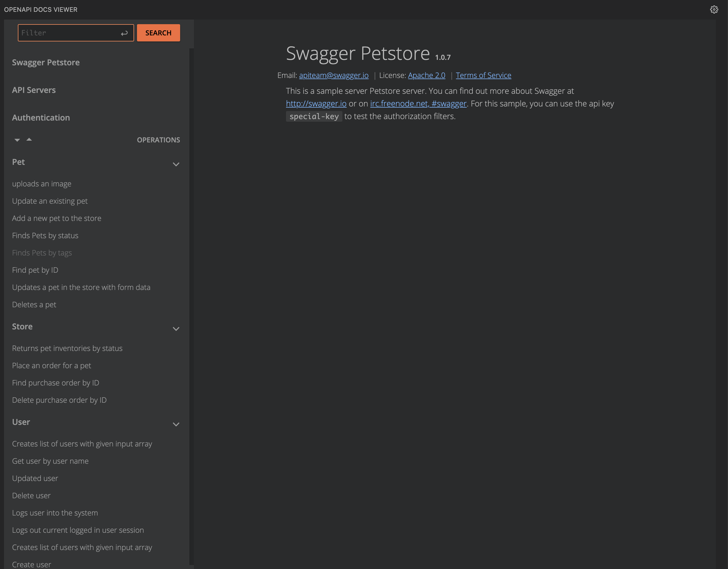Collapse the User section chevron
The width and height of the screenshot is (728, 569).
176,424
